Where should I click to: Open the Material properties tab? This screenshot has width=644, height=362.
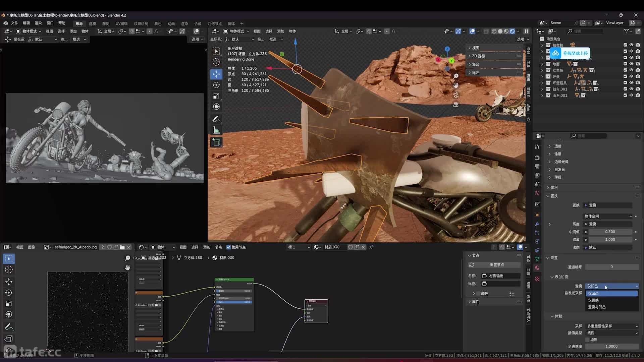(537, 267)
